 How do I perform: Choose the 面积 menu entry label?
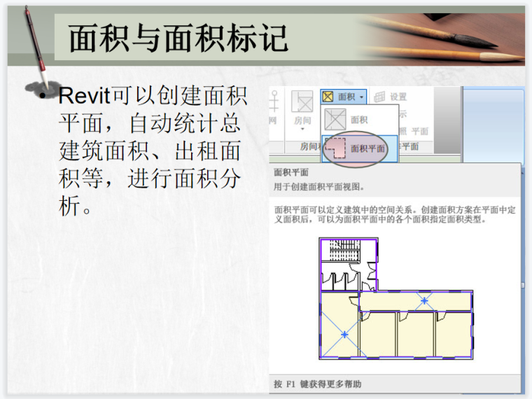pyautogui.click(x=359, y=120)
